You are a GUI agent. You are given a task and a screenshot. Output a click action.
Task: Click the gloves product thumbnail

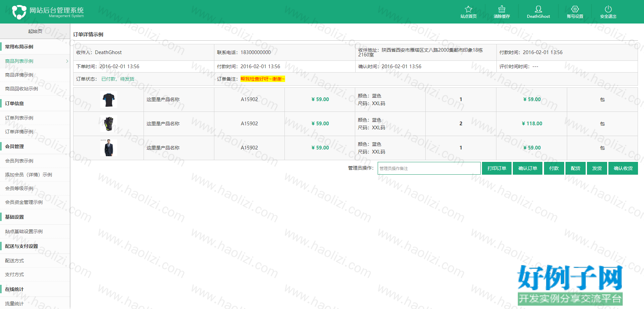109,124
